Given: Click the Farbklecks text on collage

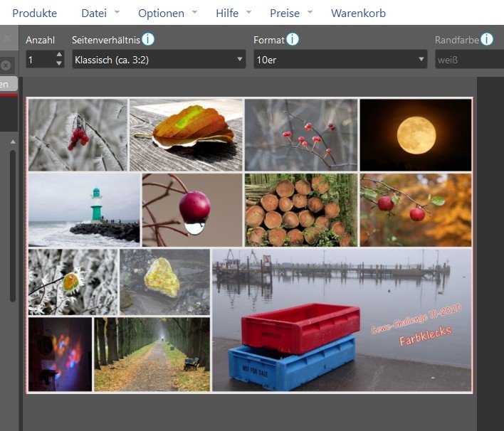Looking at the screenshot, I should coord(425,336).
